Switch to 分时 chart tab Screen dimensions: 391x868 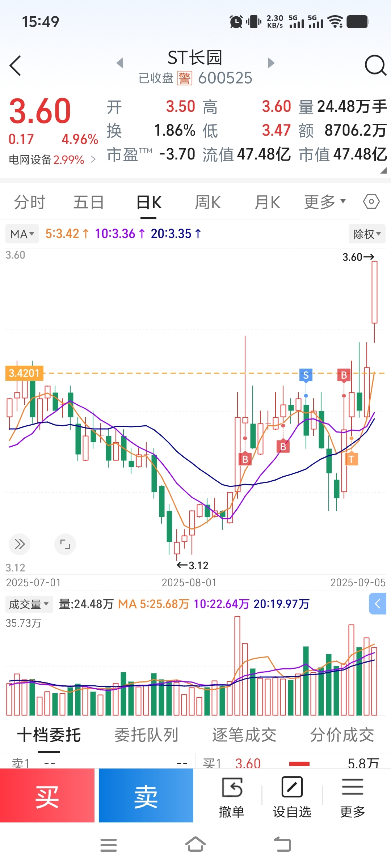(29, 202)
